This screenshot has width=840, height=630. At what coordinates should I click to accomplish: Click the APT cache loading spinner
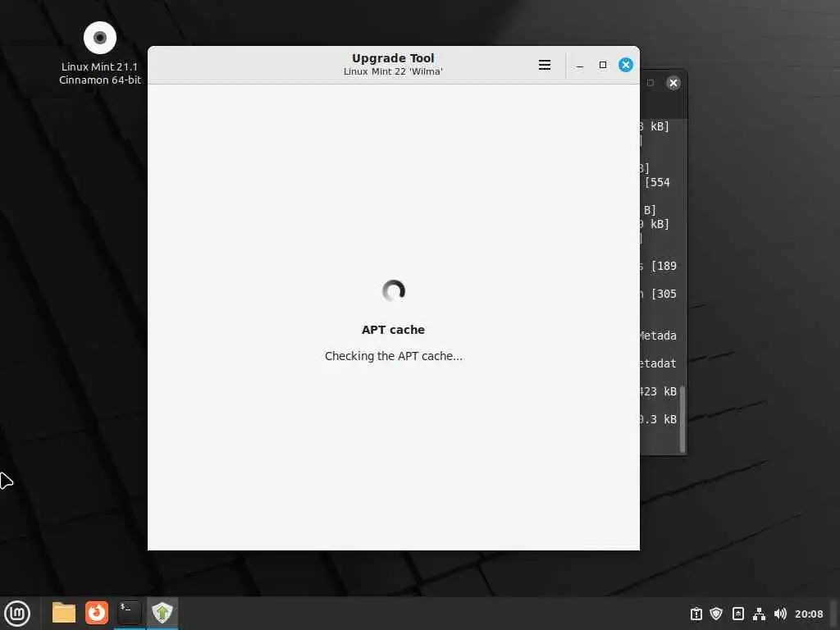click(x=393, y=291)
